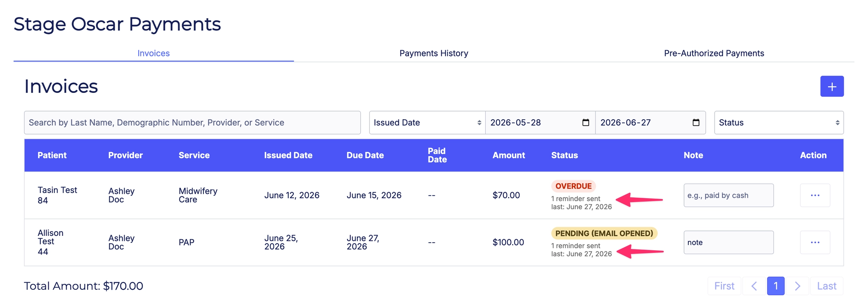This screenshot has height=308, width=868.
Task: Click the Status column header
Action: (x=565, y=155)
